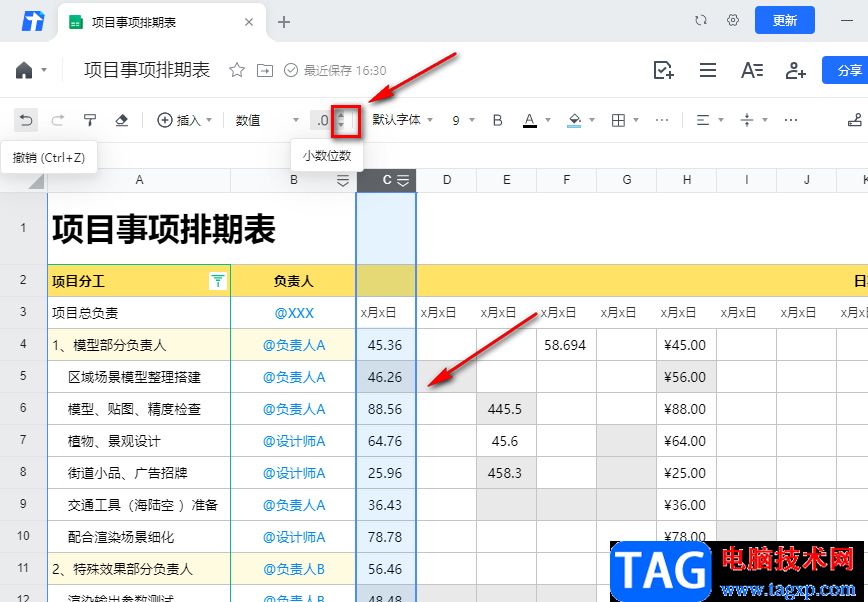Screen dimensions: 868x602
Task: Select column A header
Action: 139,180
